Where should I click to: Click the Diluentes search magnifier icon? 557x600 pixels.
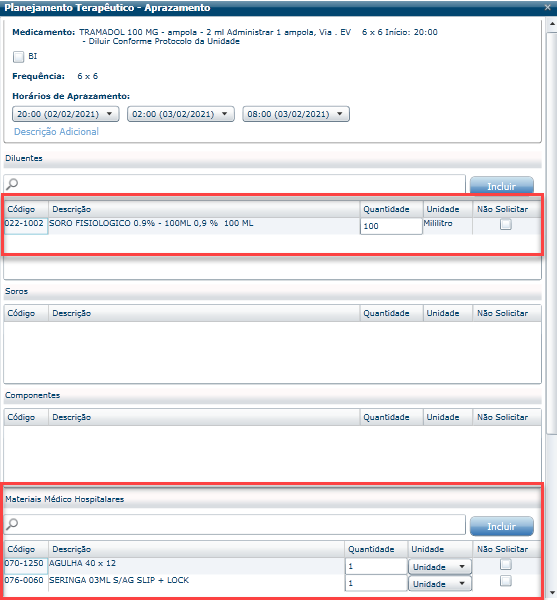click(12, 184)
